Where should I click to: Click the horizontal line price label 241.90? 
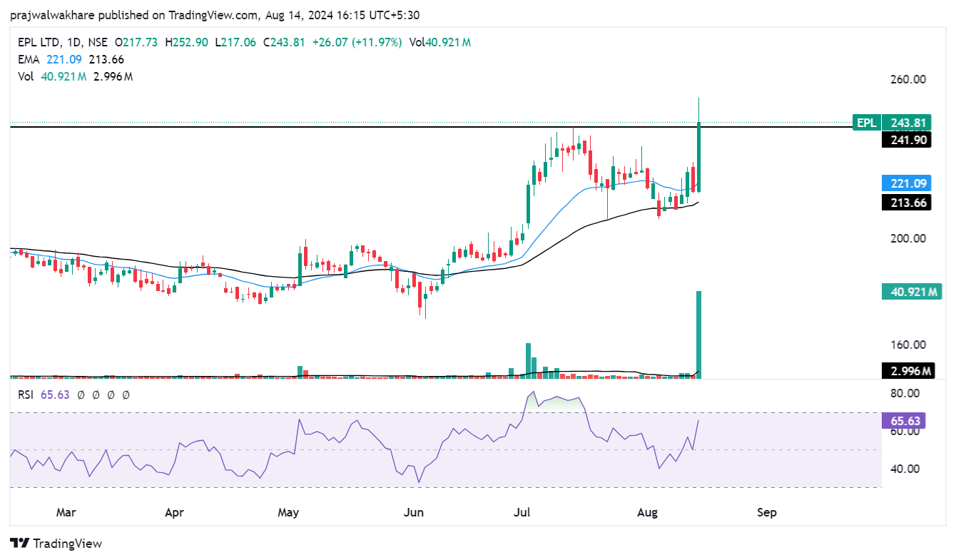pos(905,141)
